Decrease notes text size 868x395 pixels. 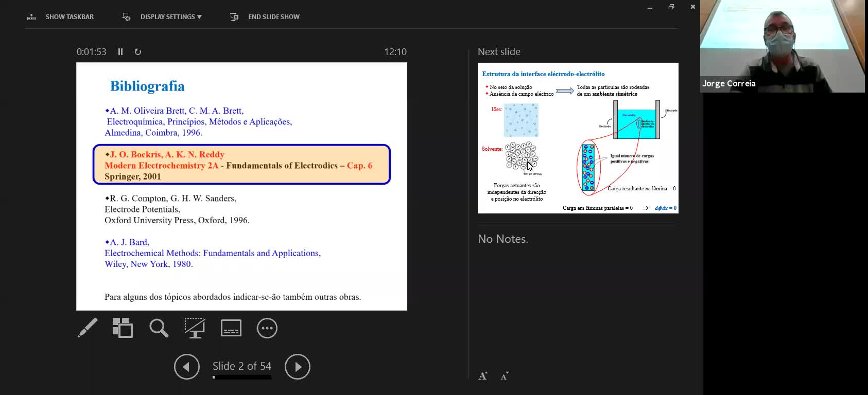pos(505,376)
